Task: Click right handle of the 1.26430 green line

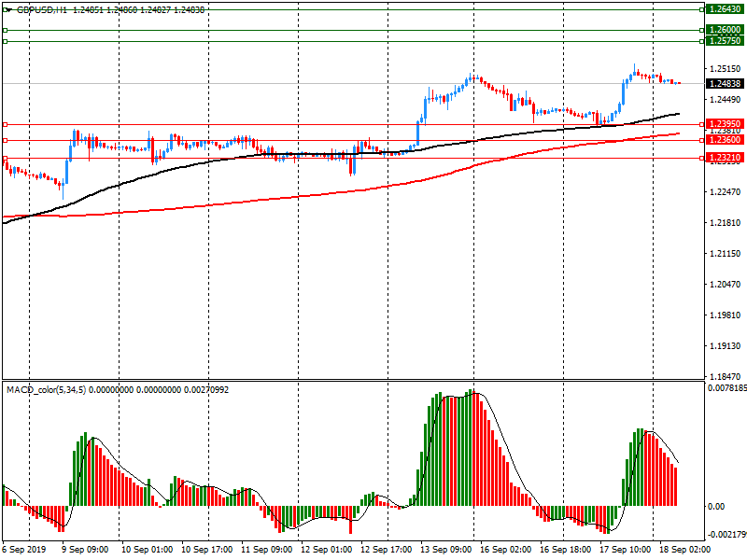Action: point(702,9)
